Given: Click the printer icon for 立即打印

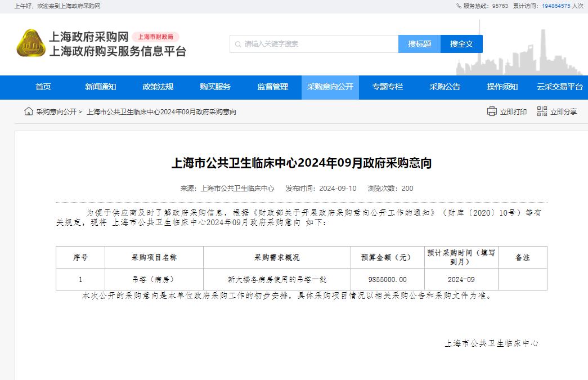Looking at the screenshot, I should coord(492,111).
